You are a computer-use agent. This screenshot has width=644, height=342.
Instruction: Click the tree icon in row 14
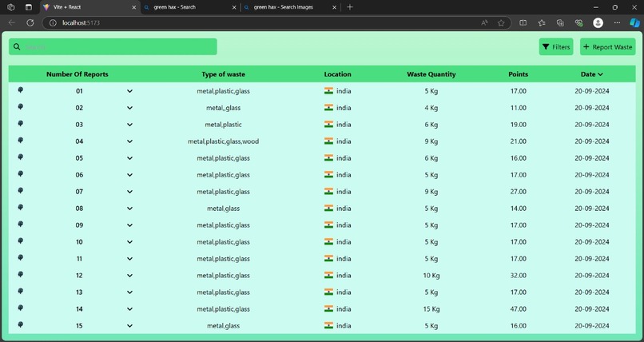(21, 308)
